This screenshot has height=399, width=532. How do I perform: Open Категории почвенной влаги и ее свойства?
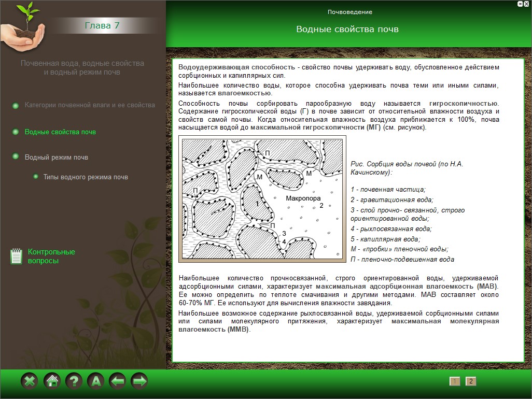pos(90,105)
